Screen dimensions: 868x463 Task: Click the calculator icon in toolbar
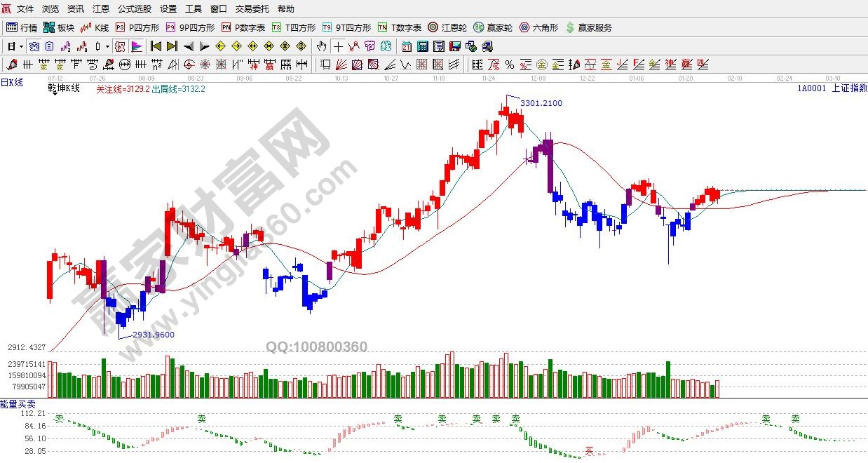423,47
